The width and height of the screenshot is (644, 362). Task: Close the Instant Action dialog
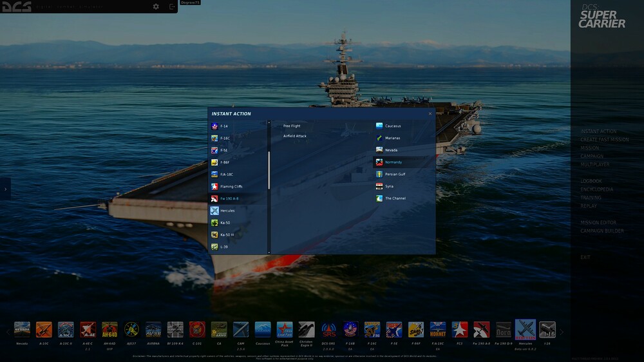pos(430,114)
